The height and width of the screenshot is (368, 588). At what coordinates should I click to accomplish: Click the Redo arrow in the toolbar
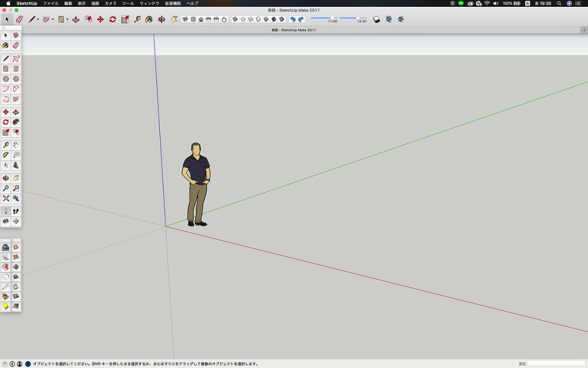(x=301, y=20)
